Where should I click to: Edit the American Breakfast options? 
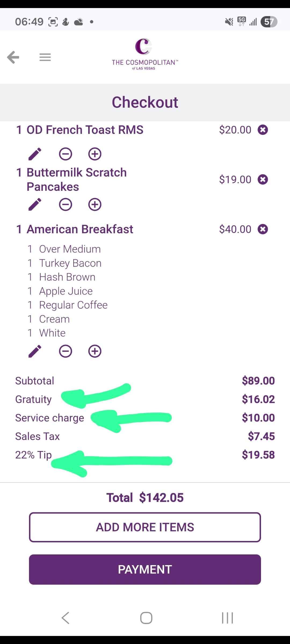point(35,351)
